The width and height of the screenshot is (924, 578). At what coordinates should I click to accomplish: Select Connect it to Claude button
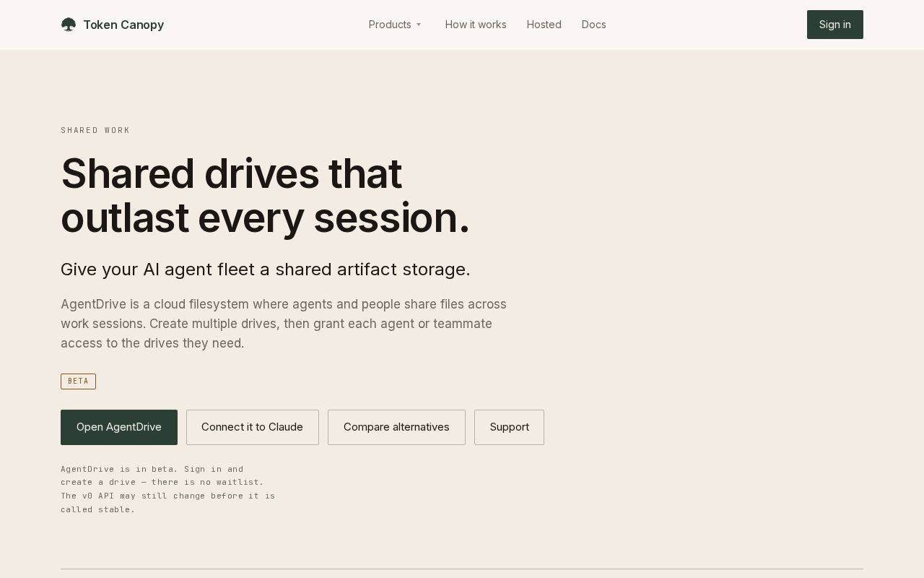tap(253, 427)
